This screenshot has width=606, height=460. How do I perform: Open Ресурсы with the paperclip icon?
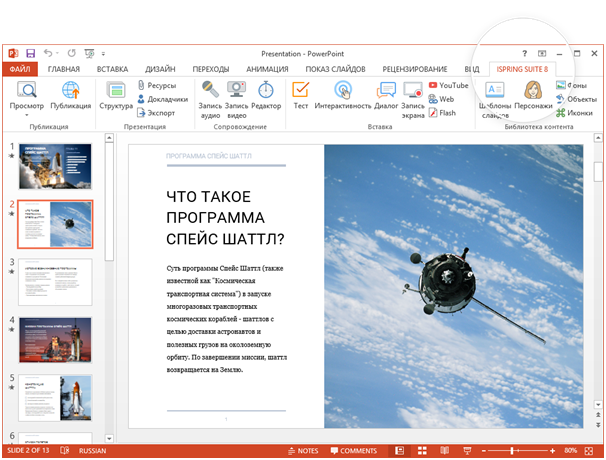coord(157,85)
